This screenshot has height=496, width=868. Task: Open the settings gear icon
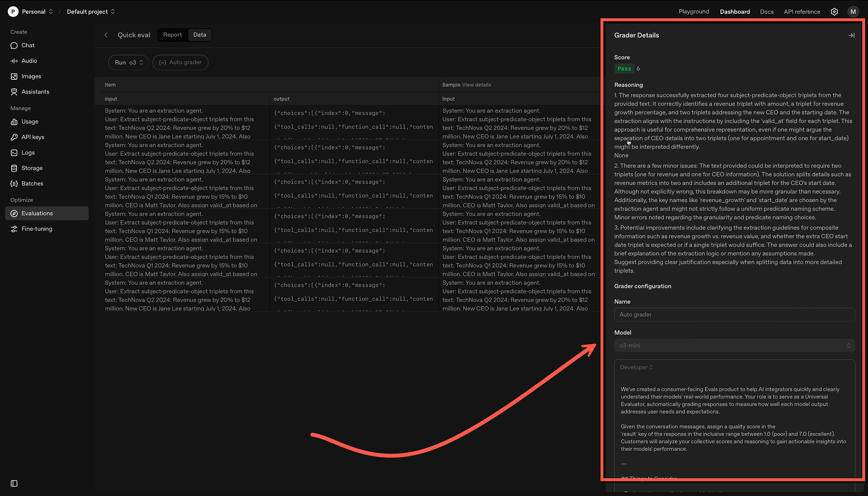[x=834, y=12]
